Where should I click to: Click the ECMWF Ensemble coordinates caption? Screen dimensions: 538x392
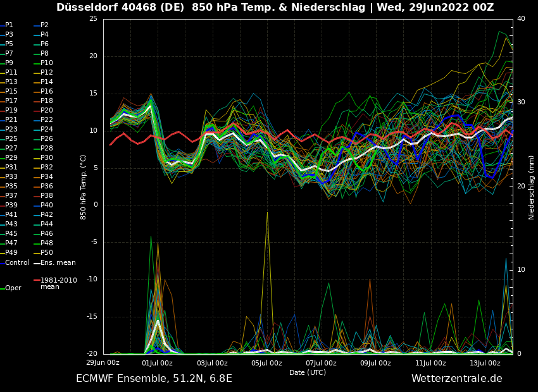point(154,379)
